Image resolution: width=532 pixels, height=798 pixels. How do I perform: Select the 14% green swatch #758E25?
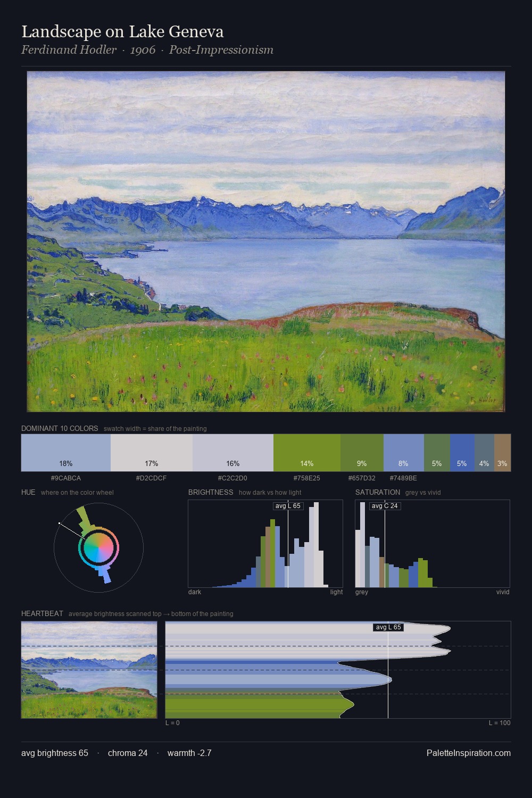click(x=307, y=453)
